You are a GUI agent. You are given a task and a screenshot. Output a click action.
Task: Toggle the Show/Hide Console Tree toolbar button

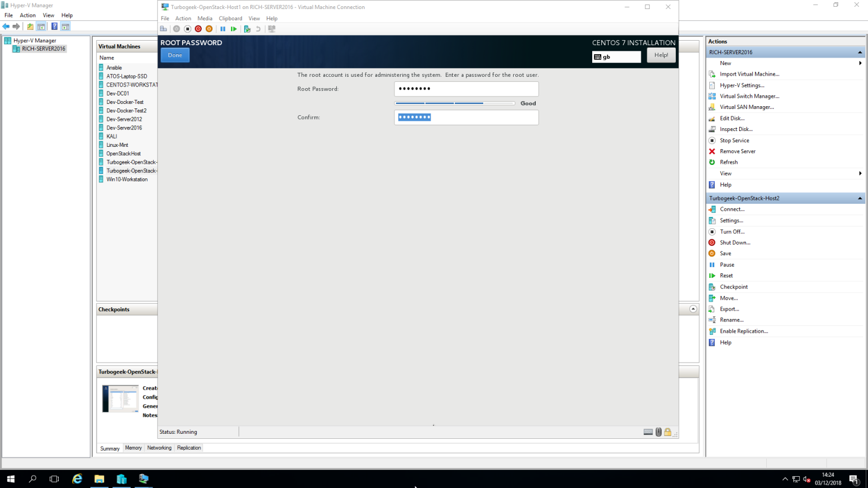pyautogui.click(x=41, y=27)
